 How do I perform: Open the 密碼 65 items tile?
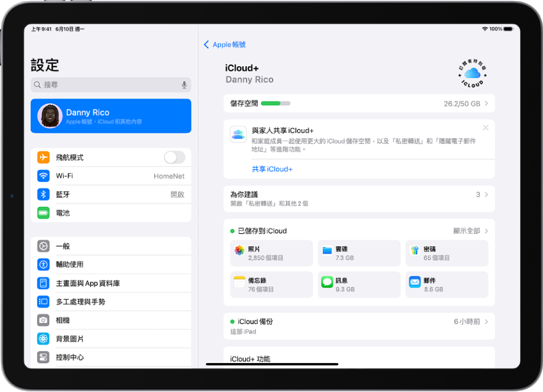[447, 253]
